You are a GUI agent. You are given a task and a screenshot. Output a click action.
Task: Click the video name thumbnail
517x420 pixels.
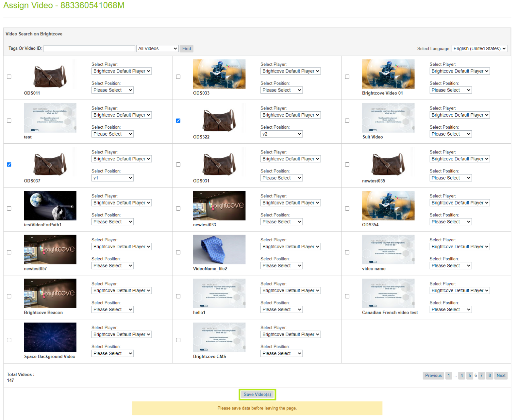[x=388, y=250]
